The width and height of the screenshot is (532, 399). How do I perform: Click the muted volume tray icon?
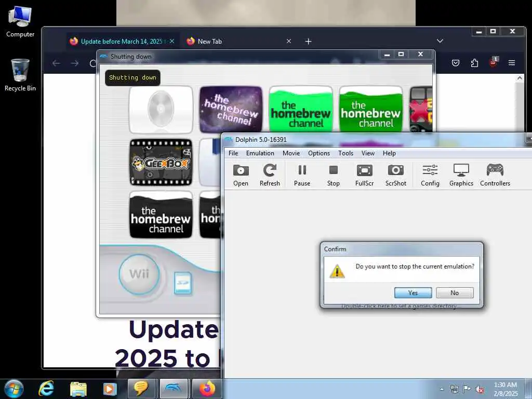[480, 390]
